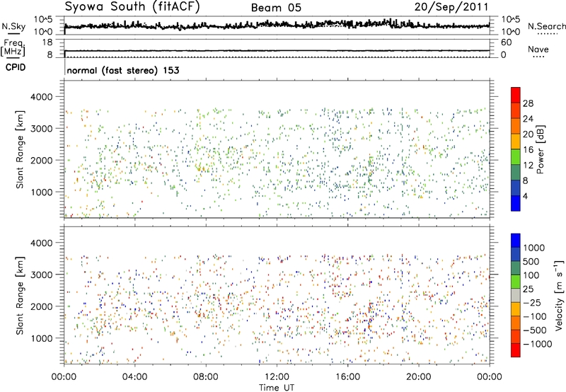566x392 pixels.
Task: Click the "Power [dB]" color bar label
Action: coord(540,149)
